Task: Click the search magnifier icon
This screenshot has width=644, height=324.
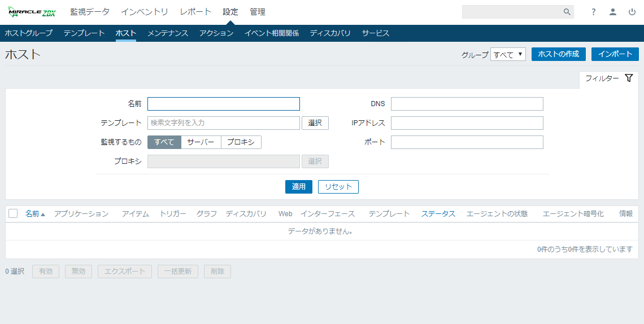Action: pos(567,12)
